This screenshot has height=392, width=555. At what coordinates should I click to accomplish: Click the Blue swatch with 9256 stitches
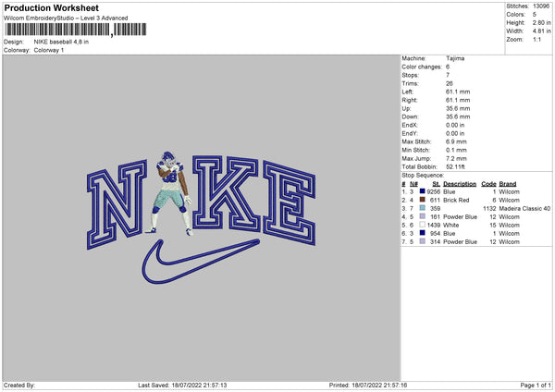(x=423, y=191)
